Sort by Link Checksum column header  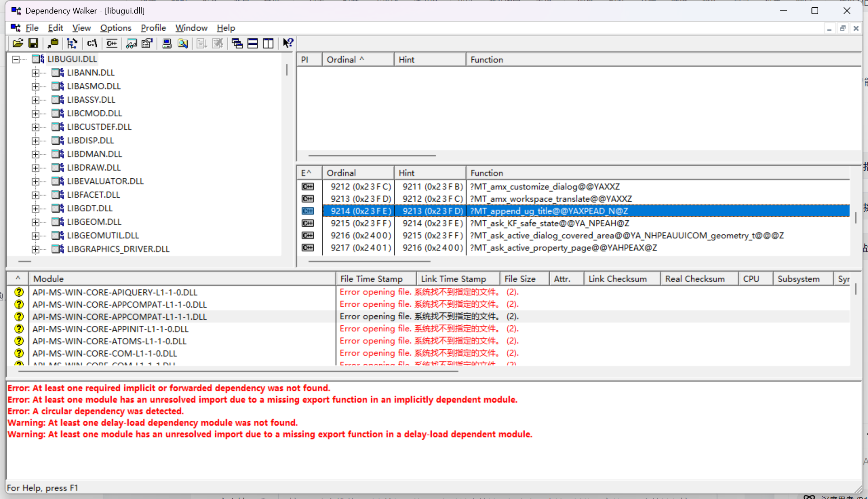[x=622, y=279]
